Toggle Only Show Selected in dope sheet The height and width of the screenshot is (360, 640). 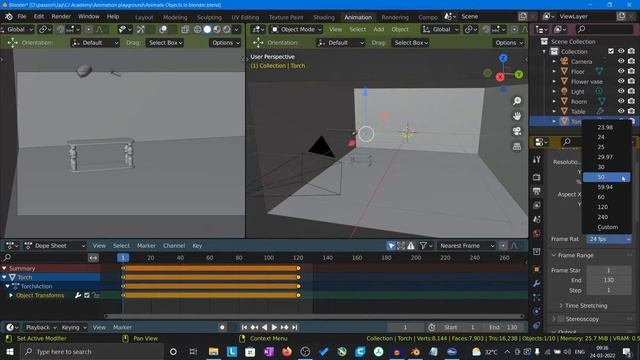(x=391, y=246)
